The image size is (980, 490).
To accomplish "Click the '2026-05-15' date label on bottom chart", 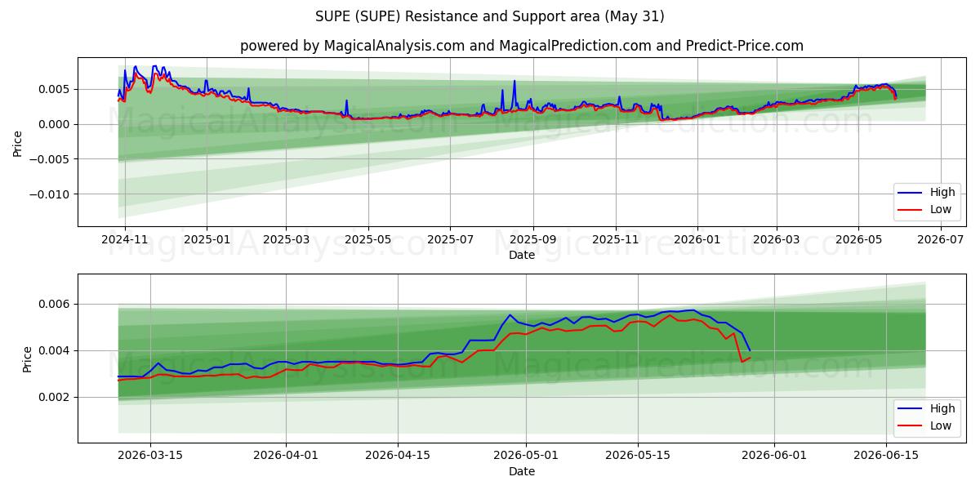I will 638,456.
